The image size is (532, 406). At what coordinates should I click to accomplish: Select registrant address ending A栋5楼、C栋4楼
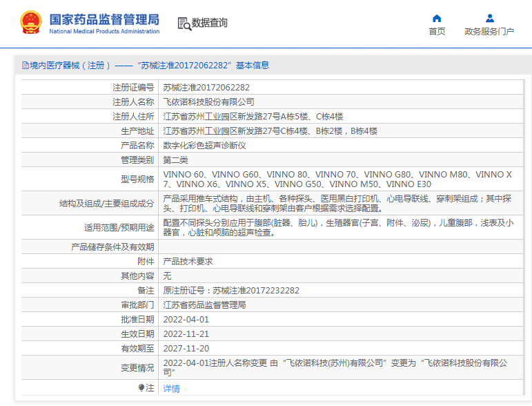(x=253, y=117)
